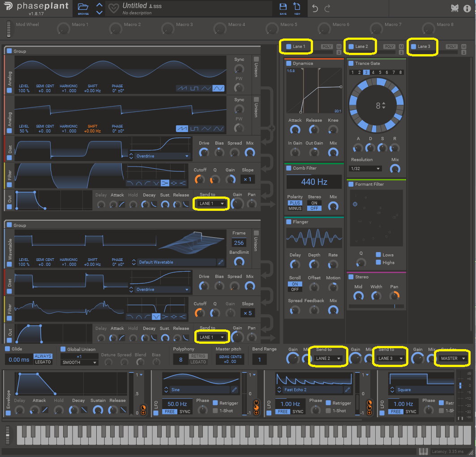
Task: Edit the Fast Echo 2 LFO shape pencil
Action: (347, 389)
